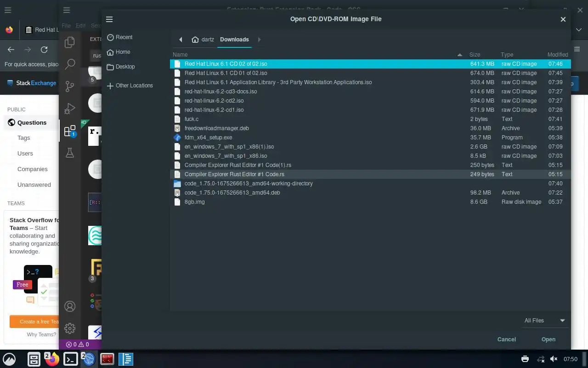Open VS Code Run and Debug icon
Image resolution: width=588 pixels, height=368 pixels.
[x=70, y=109]
